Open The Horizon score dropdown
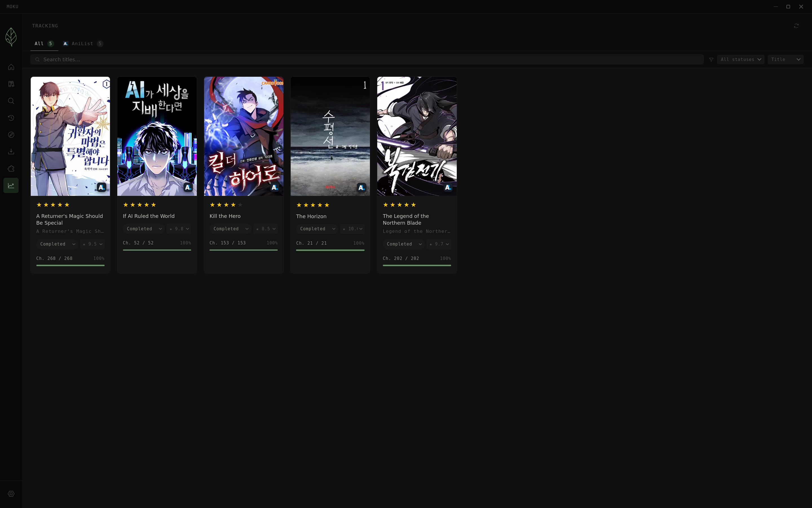The height and width of the screenshot is (508, 812). [352, 229]
